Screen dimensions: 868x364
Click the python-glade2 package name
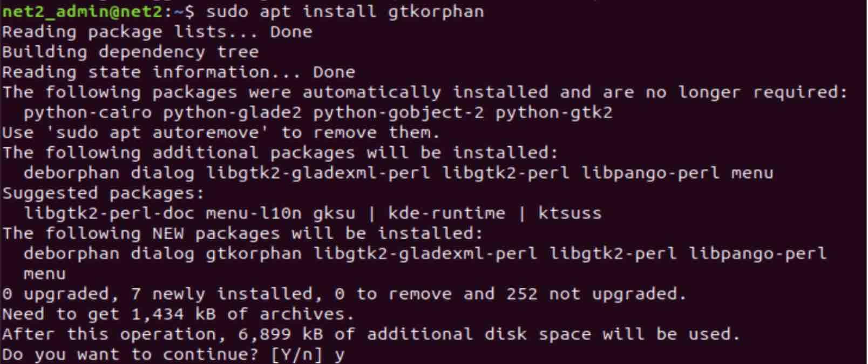233,113
